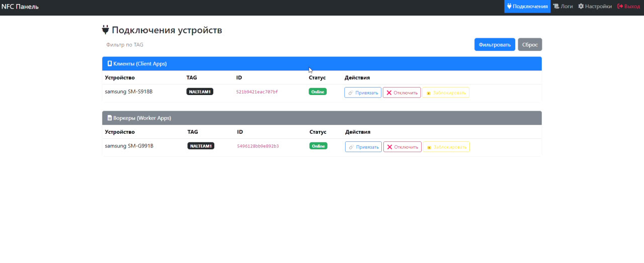
Task: Open the Подключения navigation tab
Action: [527, 7]
